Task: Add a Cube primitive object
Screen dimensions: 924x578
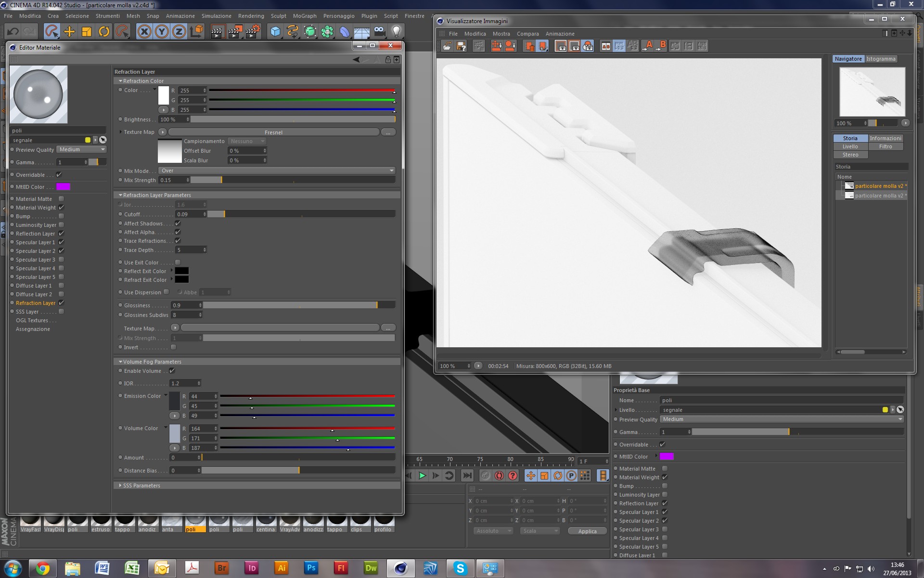Action: point(275,32)
